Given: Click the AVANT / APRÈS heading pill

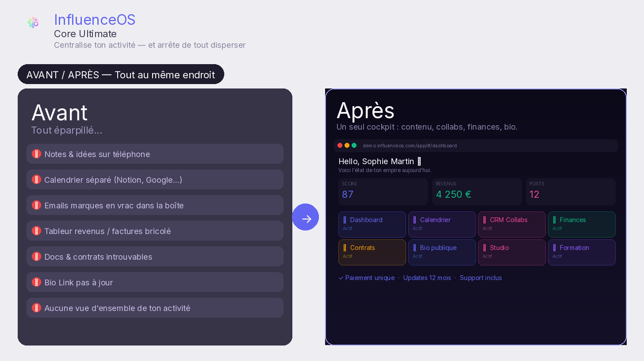Looking at the screenshot, I should coord(121,74).
